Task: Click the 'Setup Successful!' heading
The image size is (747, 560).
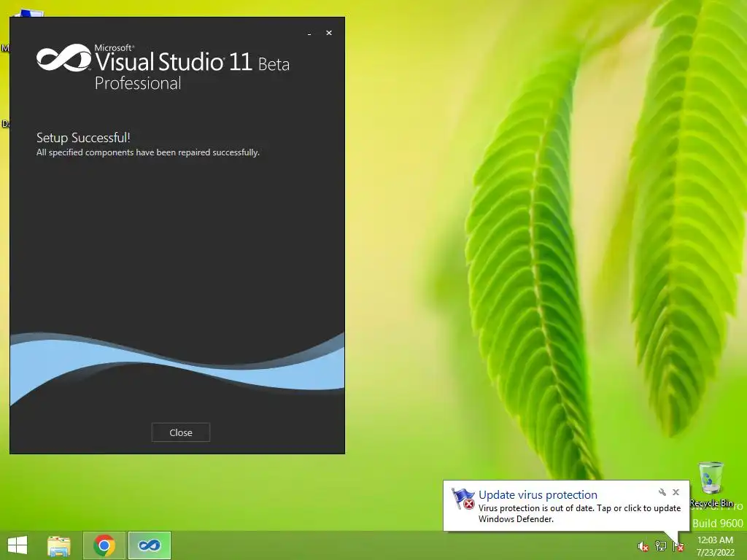Action: click(x=83, y=138)
